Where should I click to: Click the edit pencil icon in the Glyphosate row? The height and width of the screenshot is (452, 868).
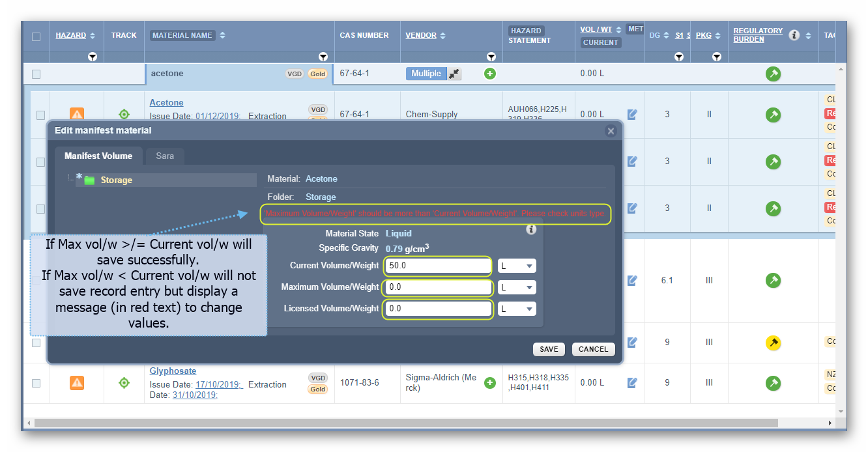click(x=631, y=383)
